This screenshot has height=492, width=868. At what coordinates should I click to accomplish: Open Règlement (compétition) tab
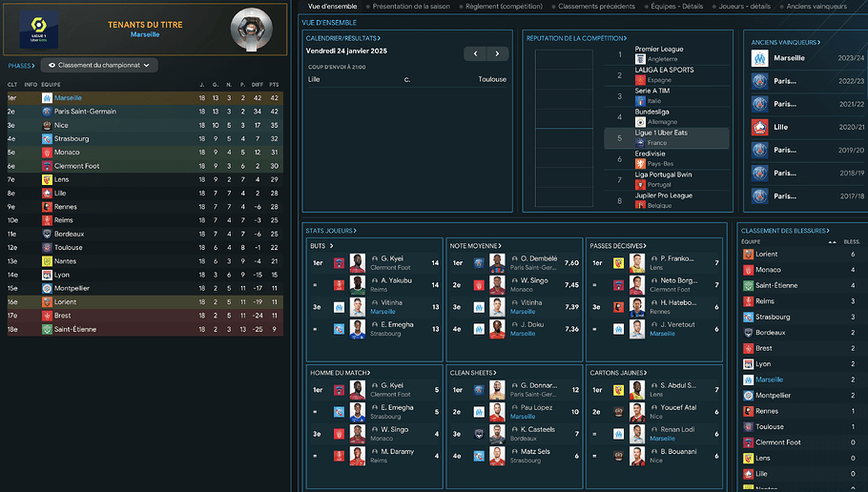point(504,7)
